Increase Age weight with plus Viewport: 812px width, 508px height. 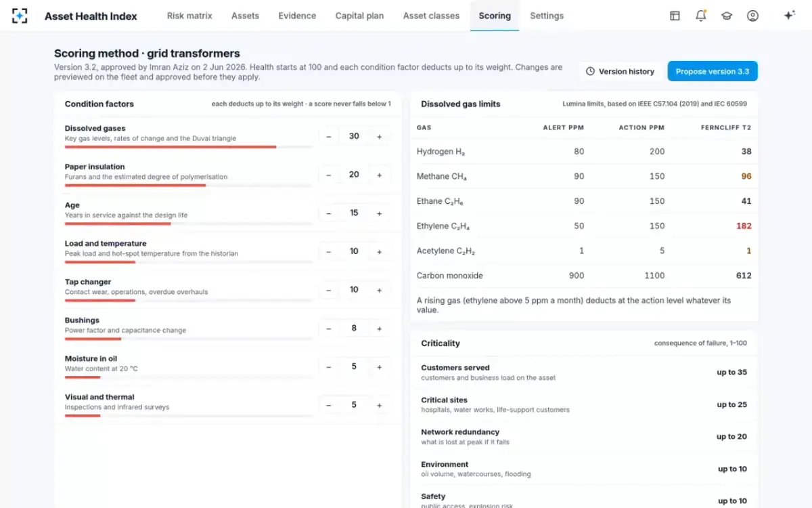point(380,213)
